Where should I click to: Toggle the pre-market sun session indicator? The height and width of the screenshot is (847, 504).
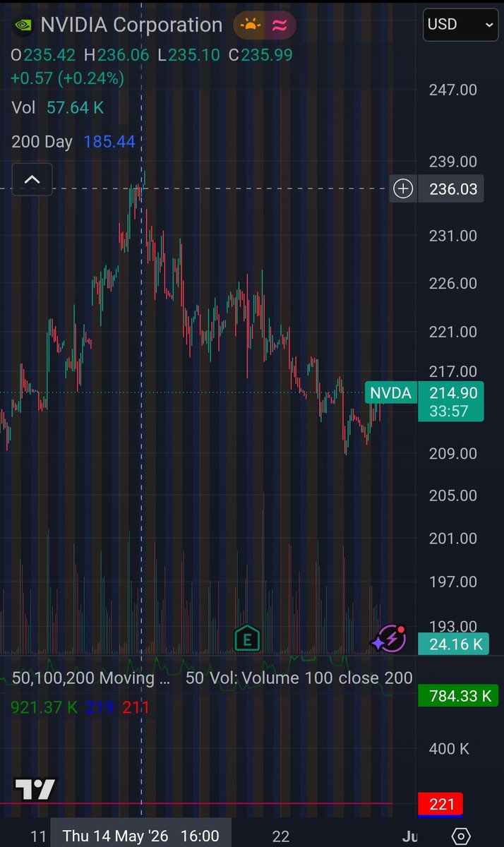(x=251, y=25)
